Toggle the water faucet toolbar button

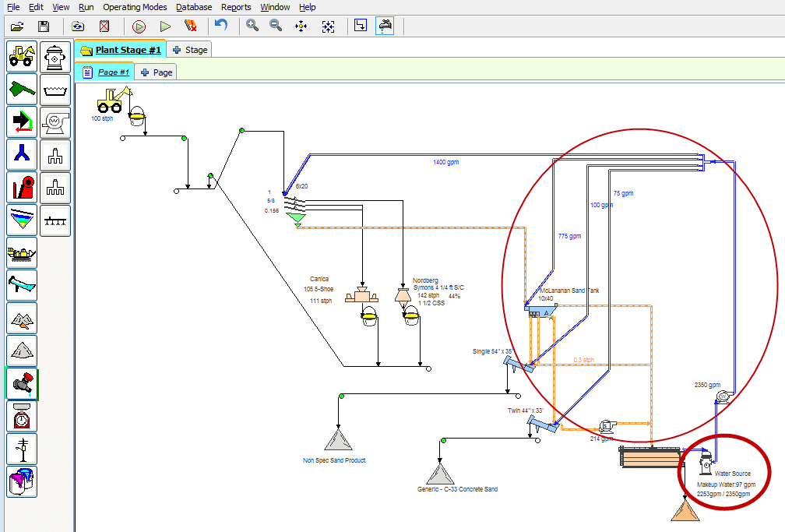tap(384, 26)
